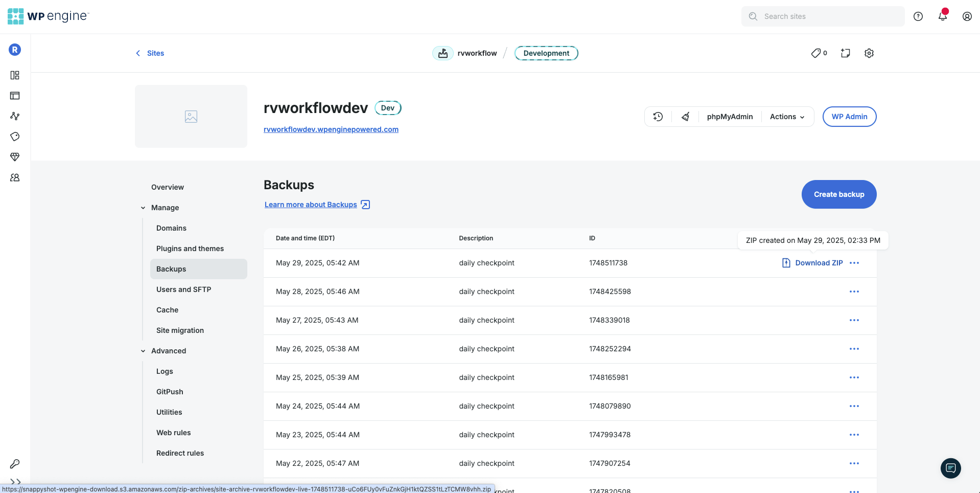Open more options for May 25 backup
The width and height of the screenshot is (980, 493).
coord(854,377)
